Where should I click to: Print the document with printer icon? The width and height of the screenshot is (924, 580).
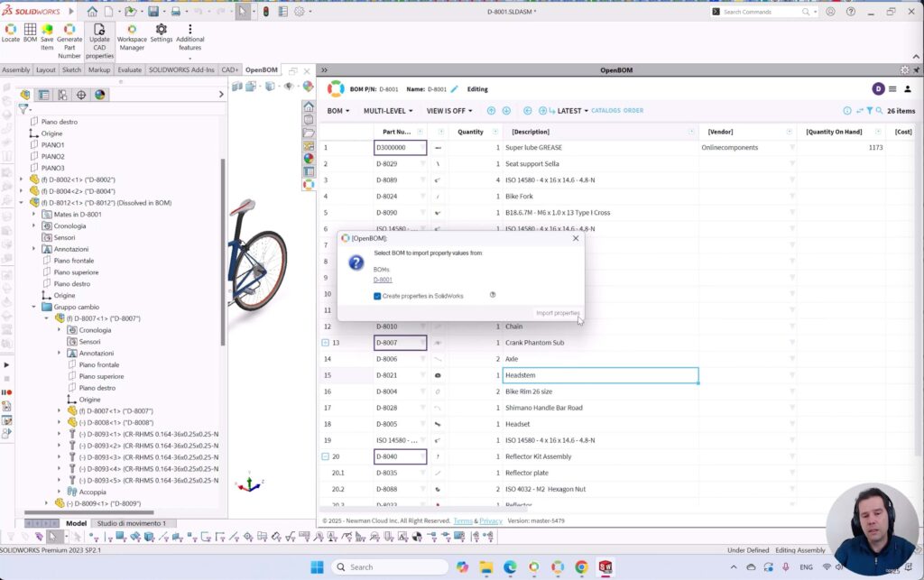(176, 11)
